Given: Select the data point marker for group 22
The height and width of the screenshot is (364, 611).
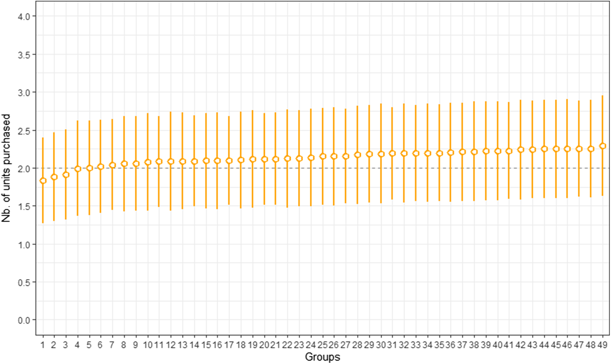Looking at the screenshot, I should tap(287, 159).
